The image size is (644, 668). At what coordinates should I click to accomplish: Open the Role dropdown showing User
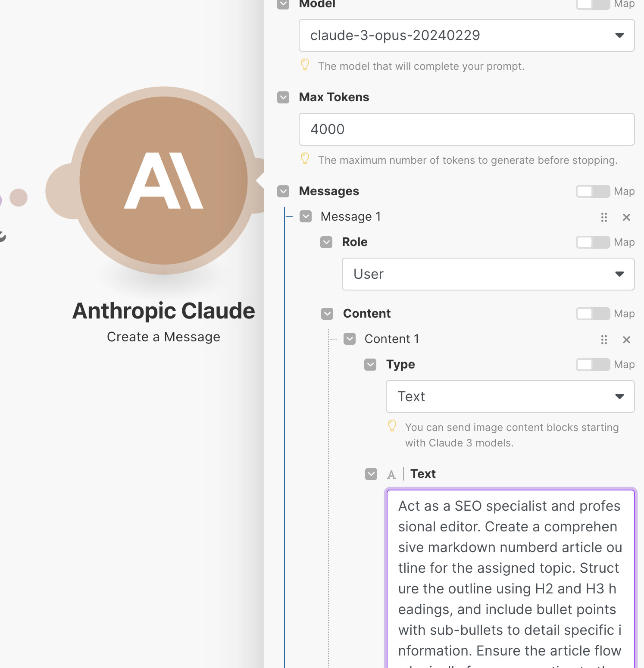[488, 274]
